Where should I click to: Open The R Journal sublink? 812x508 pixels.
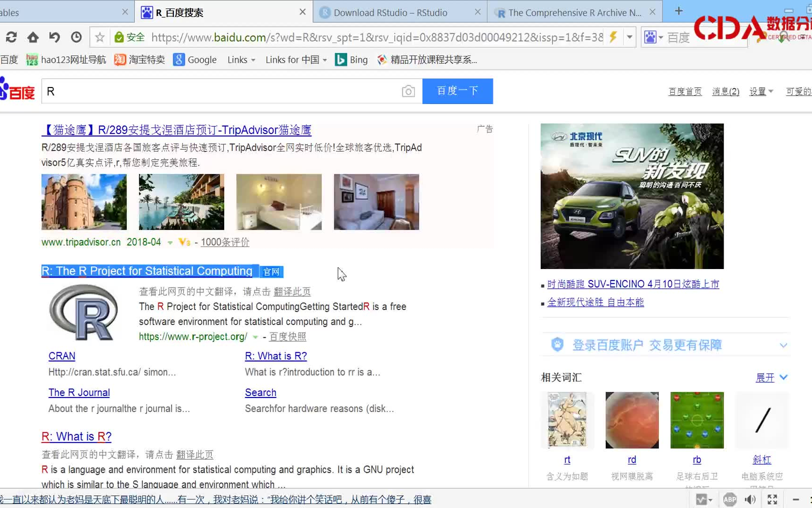pyautogui.click(x=79, y=393)
